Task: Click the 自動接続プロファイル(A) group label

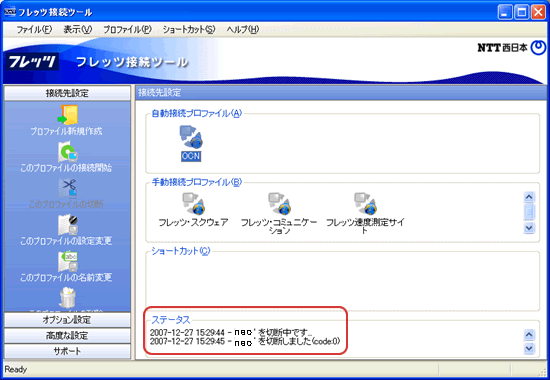Action: pyautogui.click(x=197, y=113)
